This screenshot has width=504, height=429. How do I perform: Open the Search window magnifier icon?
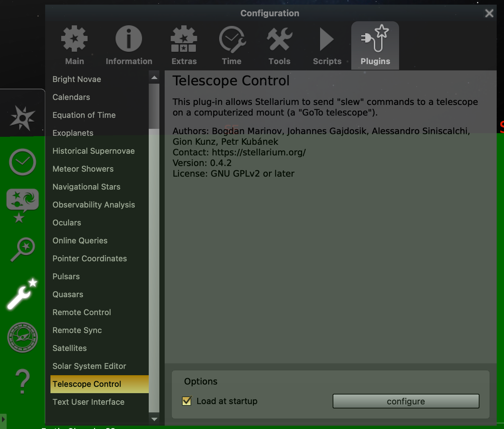(22, 249)
